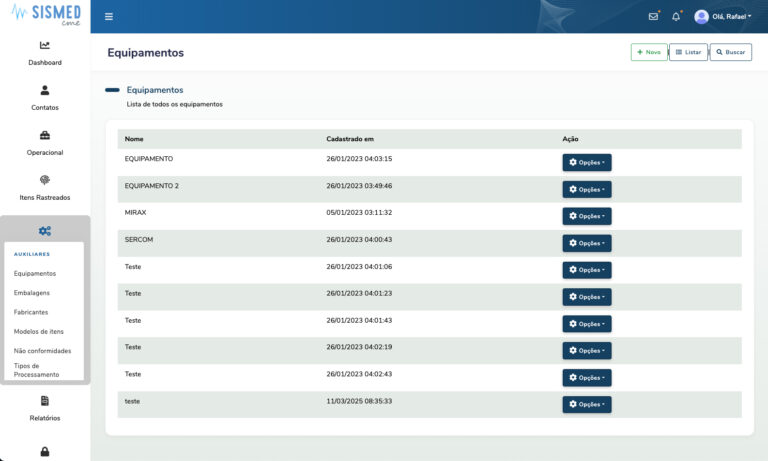Screen dimensions: 768x461
Task: Open the notifications bell icon
Action: tap(676, 17)
